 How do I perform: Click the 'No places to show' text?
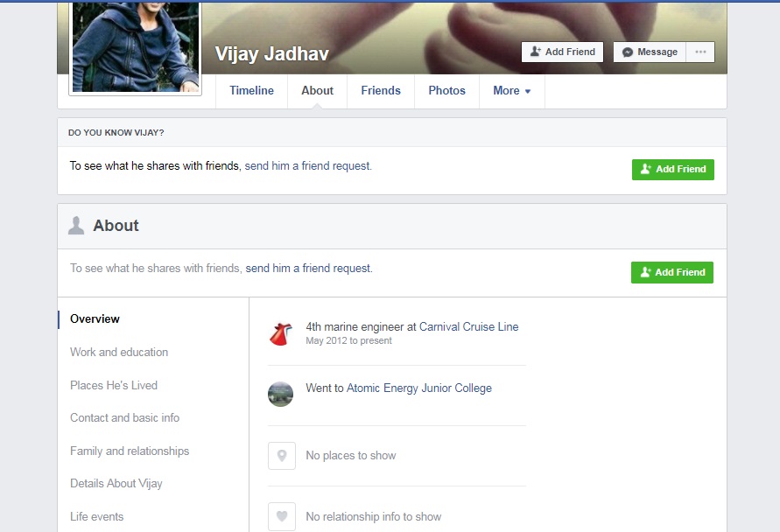351,455
